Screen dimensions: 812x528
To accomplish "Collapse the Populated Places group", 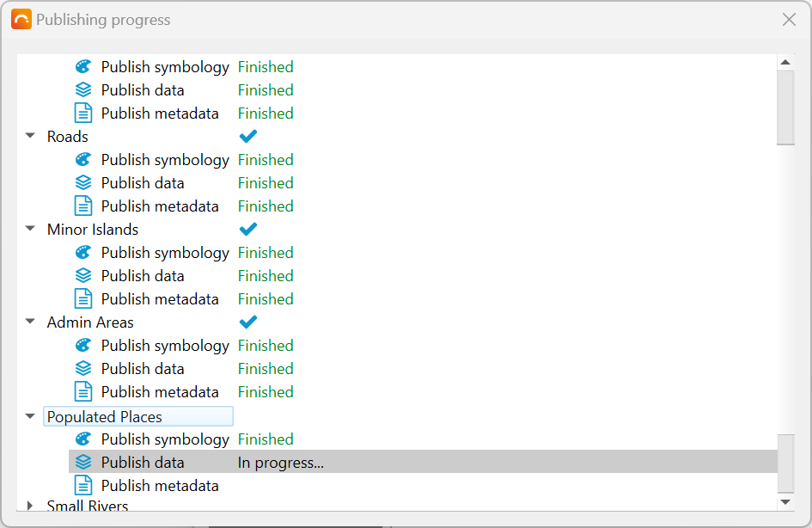I will pos(30,415).
